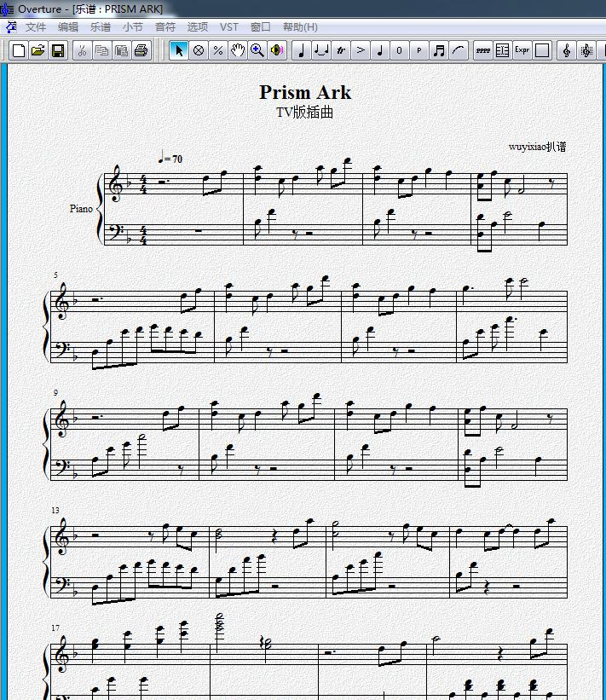Open the accent articulation palette
The image size is (606, 700).
pyautogui.click(x=361, y=50)
